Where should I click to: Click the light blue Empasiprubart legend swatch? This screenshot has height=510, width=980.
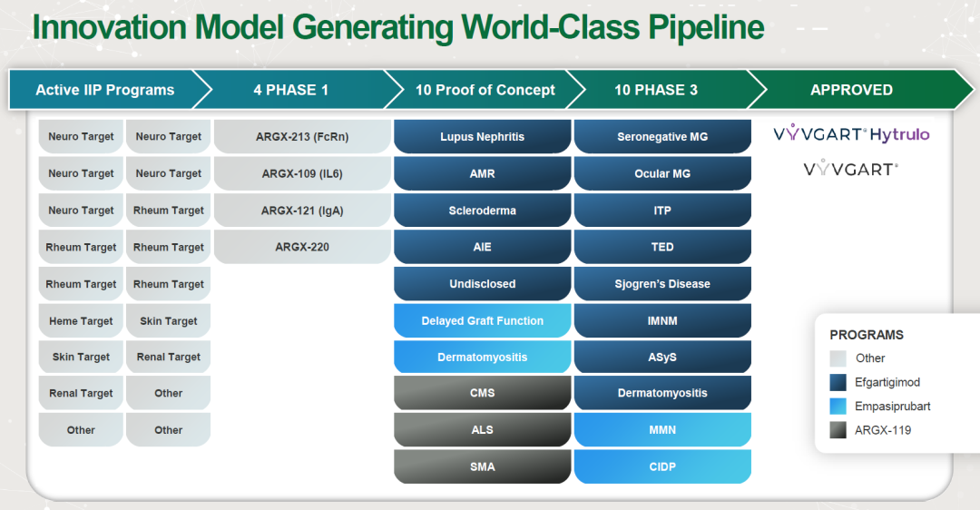point(838,407)
